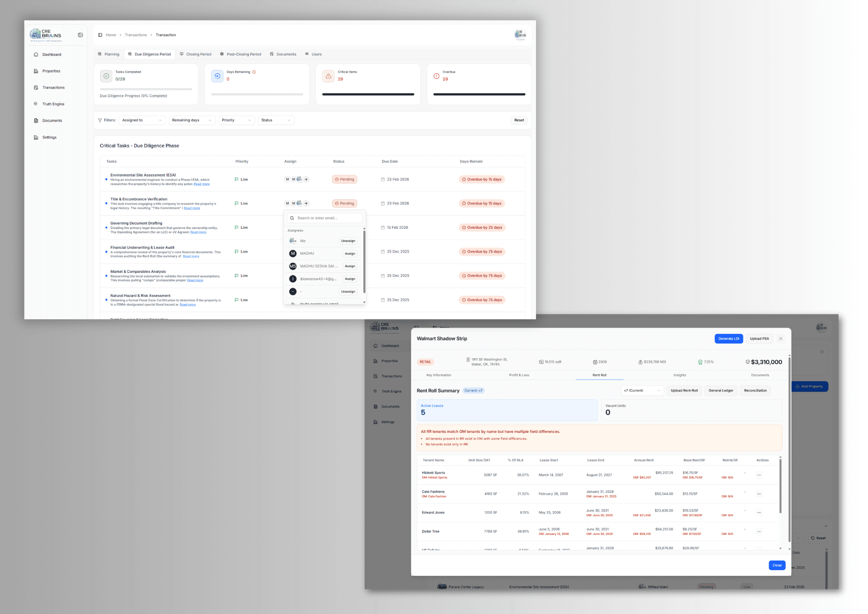Screen dimensions: 868x614
Task: Click the Due Diligence Progress bar
Action: [x=146, y=90]
